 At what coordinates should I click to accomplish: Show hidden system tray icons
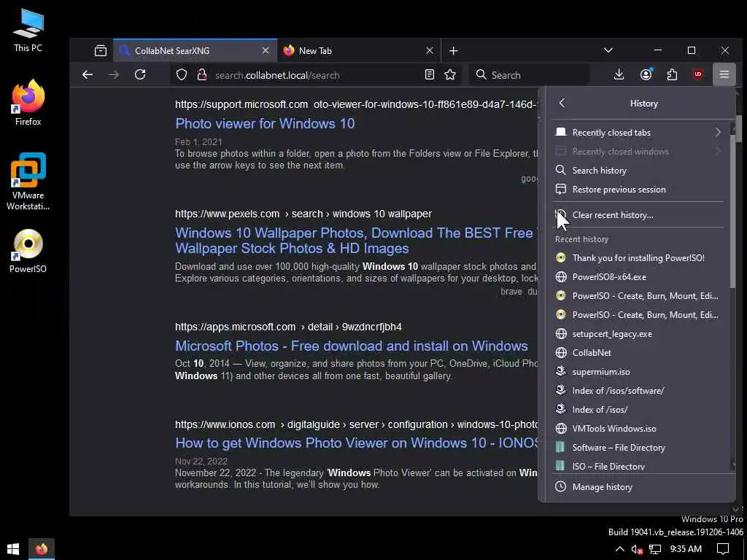point(619,549)
